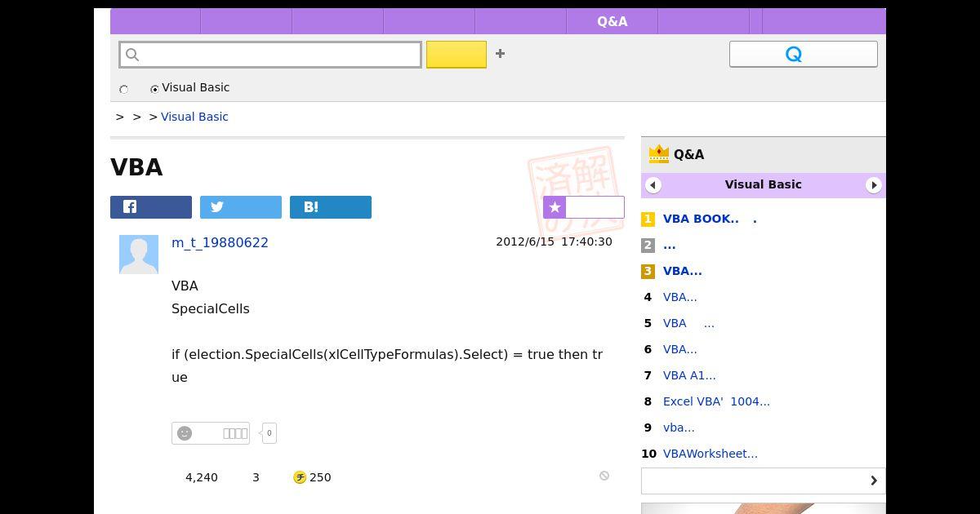Image resolution: width=980 pixels, height=514 pixels.
Task: Open ranking item 5 VBA ...
Action: click(x=688, y=323)
